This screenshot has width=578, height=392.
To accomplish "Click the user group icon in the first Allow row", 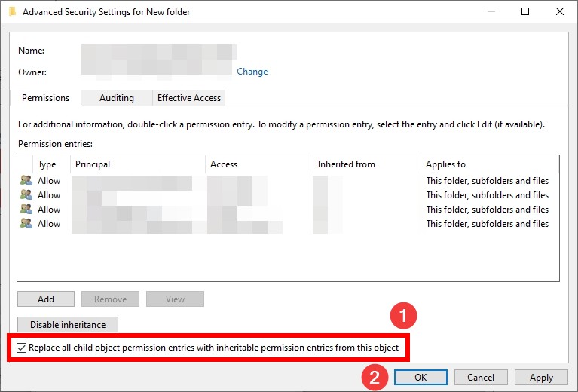I will coord(26,180).
